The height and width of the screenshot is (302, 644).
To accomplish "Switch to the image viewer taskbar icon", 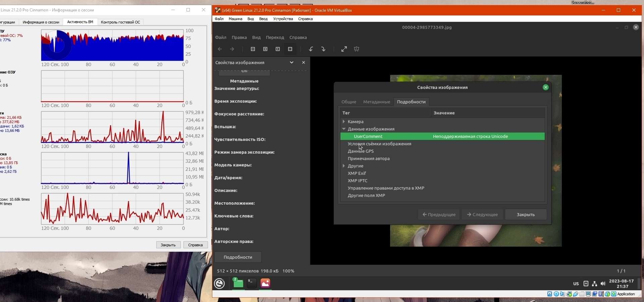I will click(x=265, y=284).
